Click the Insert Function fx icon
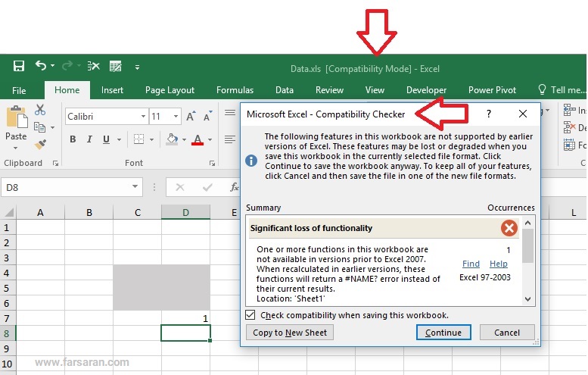The image size is (588, 375). click(234, 187)
